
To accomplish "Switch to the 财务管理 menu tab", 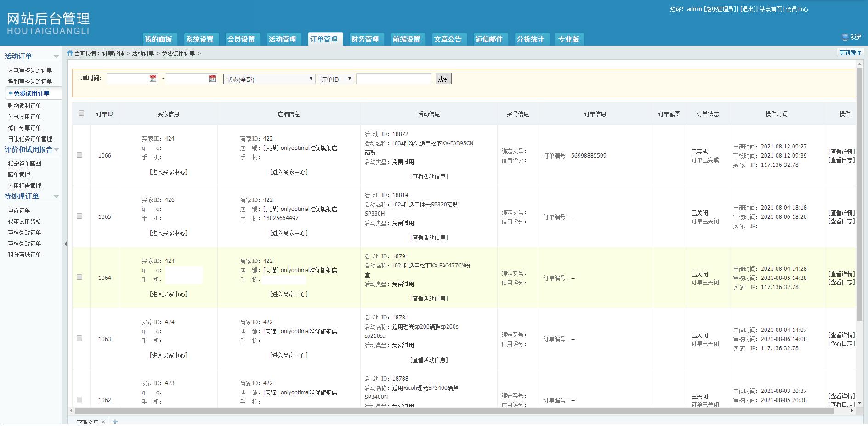I will click(x=366, y=39).
